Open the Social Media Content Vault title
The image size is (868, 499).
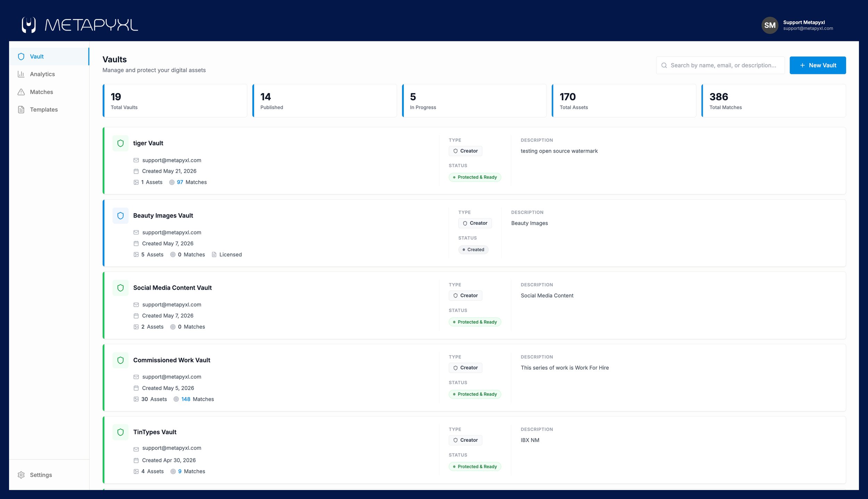click(172, 288)
